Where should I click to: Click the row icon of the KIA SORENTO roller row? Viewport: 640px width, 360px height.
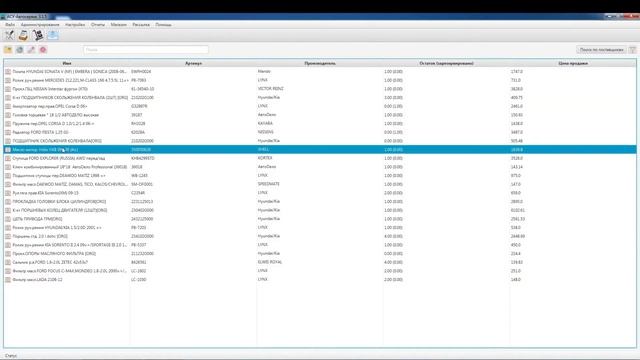(8, 245)
